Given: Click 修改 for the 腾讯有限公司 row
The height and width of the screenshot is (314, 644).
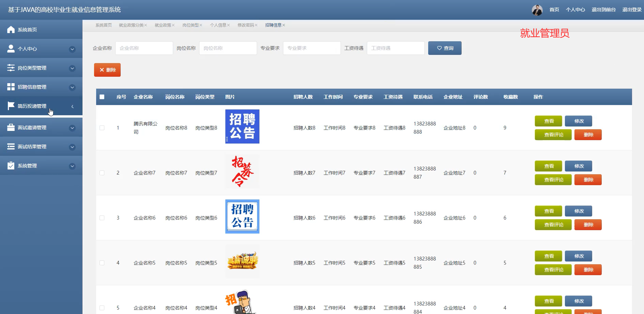Looking at the screenshot, I should point(579,121).
